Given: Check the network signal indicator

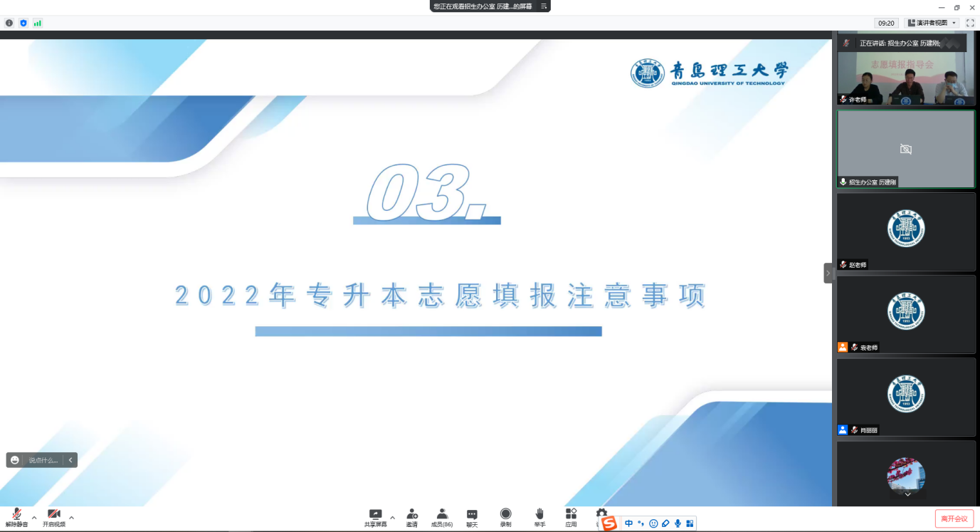Looking at the screenshot, I should (37, 22).
